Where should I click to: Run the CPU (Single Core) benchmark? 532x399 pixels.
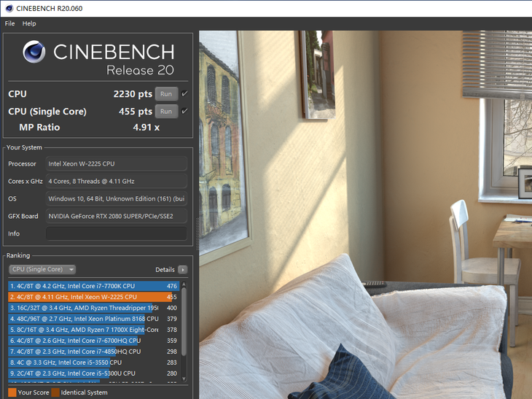pyautogui.click(x=166, y=112)
